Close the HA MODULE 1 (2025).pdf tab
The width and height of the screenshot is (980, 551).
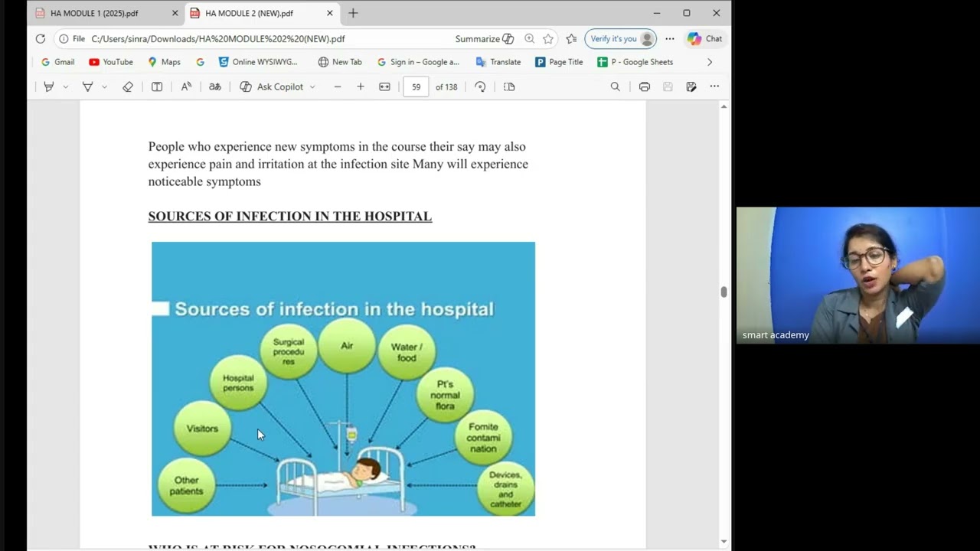point(175,13)
